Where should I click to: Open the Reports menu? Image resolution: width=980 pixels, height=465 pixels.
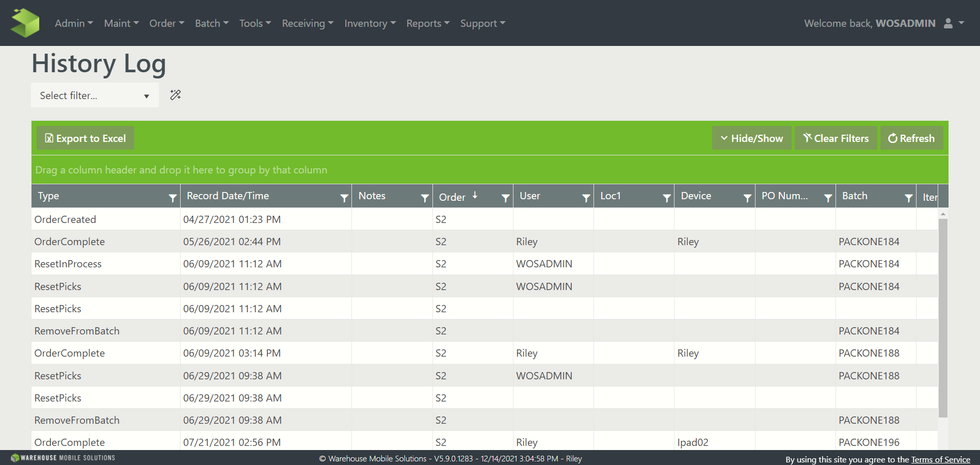coord(427,23)
